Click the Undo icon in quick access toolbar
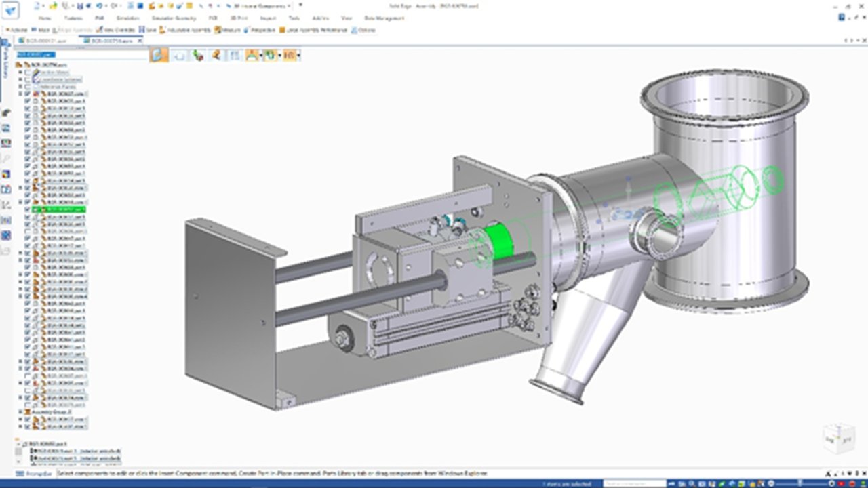 click(x=100, y=5)
